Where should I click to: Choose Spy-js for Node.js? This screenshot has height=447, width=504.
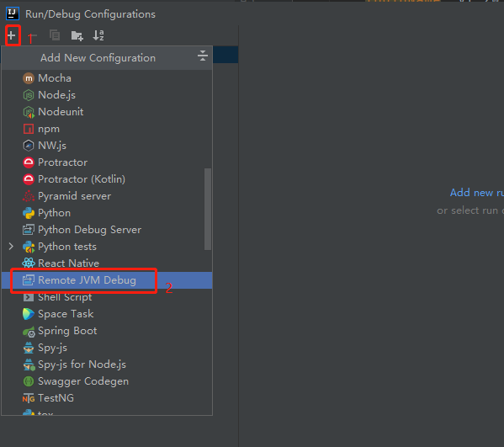107,365
